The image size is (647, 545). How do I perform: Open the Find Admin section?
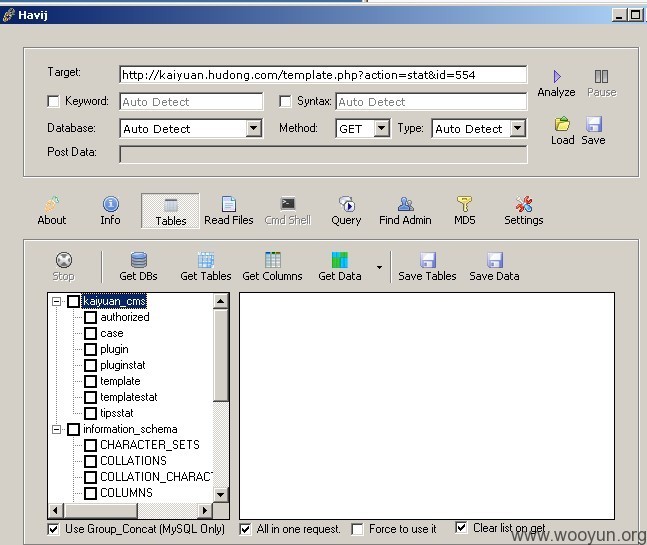coord(405,211)
